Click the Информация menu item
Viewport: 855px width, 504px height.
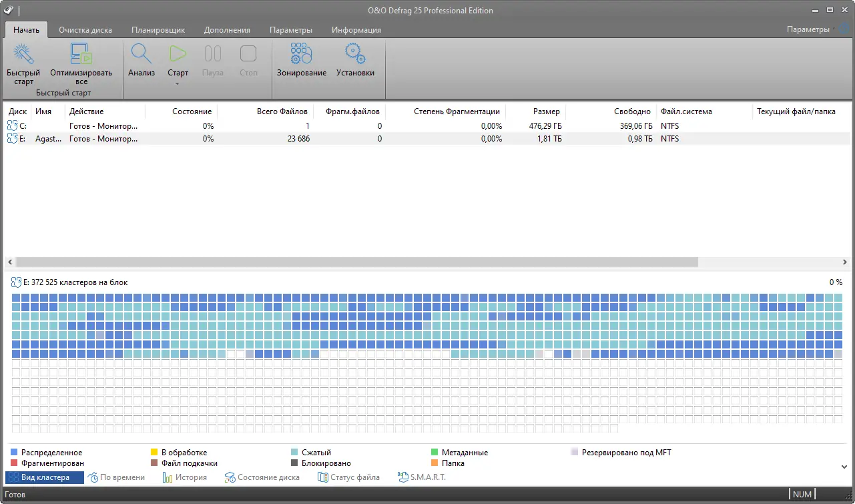click(356, 29)
